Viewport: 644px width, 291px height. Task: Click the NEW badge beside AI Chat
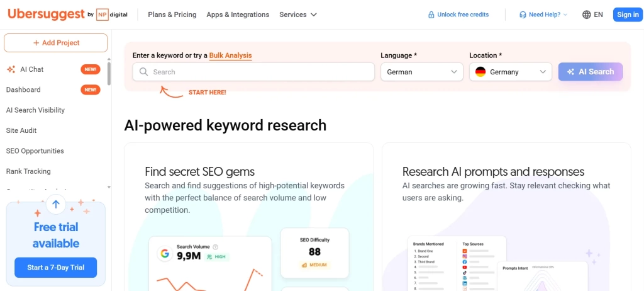pos(91,69)
